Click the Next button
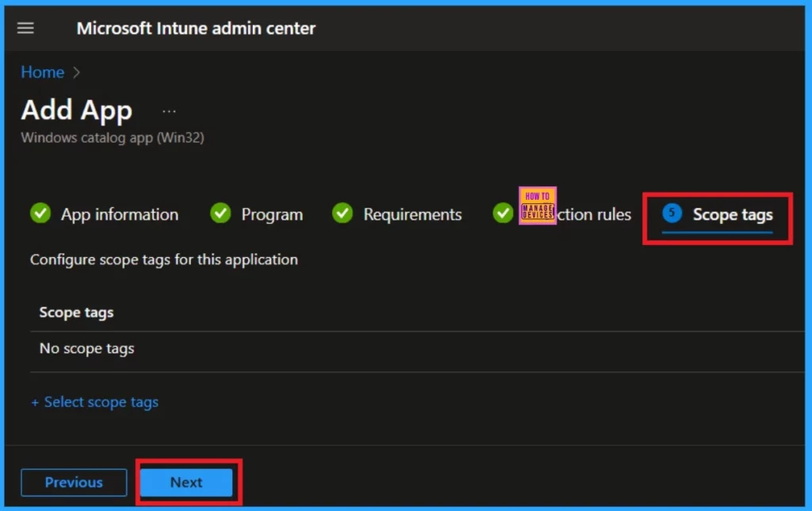 coord(186,482)
